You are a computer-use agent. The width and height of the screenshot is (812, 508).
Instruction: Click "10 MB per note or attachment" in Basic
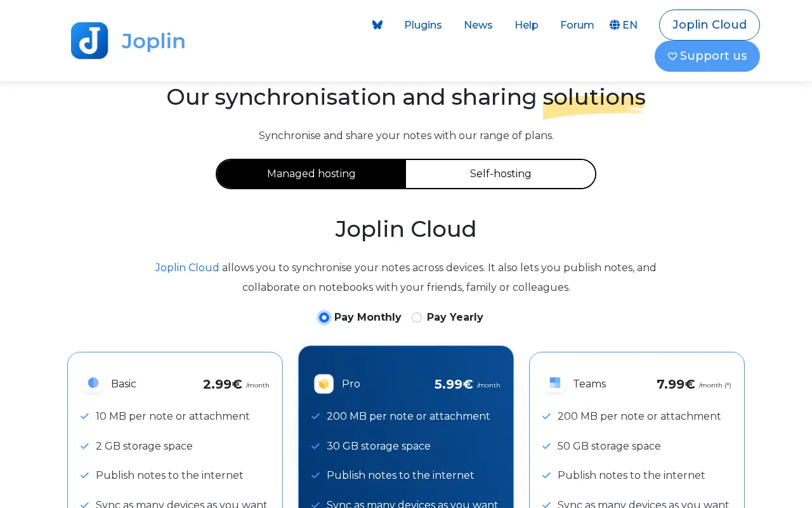pos(173,417)
